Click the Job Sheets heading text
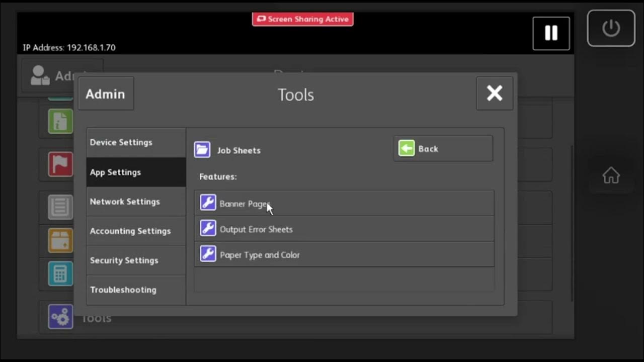The height and width of the screenshot is (362, 644). pyautogui.click(x=238, y=150)
